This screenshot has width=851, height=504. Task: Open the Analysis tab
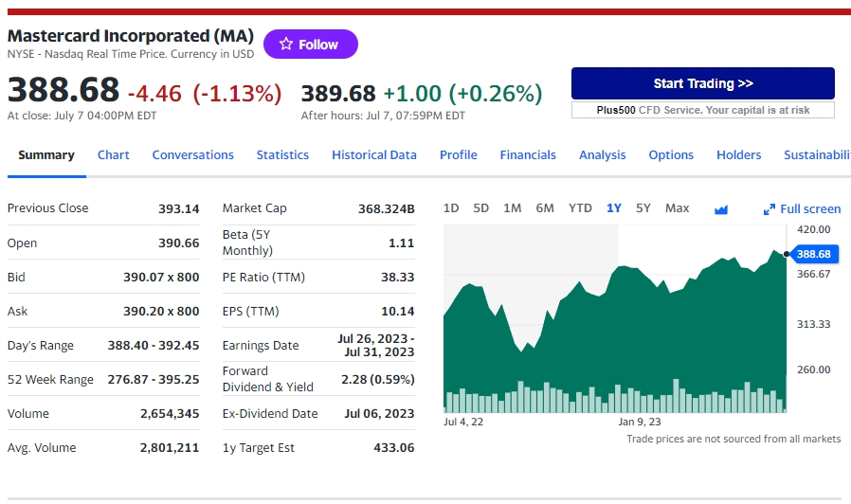(x=602, y=155)
